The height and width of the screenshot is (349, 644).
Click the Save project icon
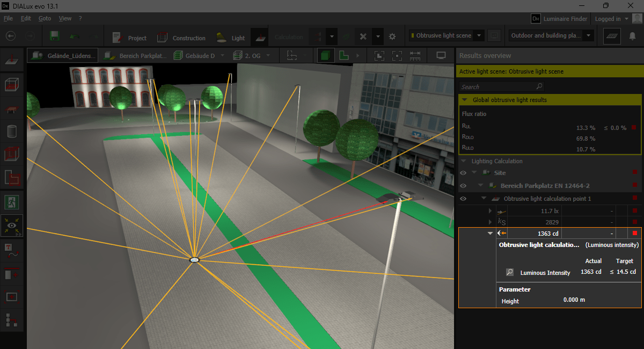[54, 36]
